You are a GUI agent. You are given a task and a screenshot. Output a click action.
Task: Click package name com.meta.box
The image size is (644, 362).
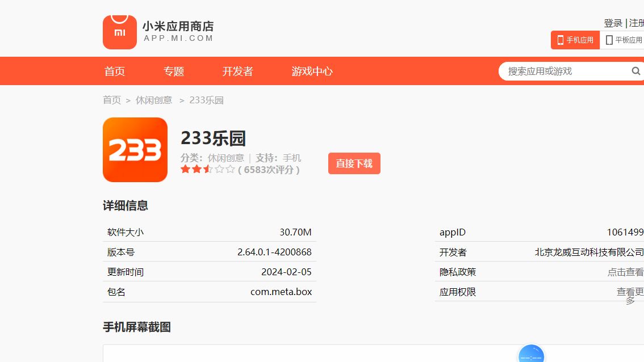tap(281, 292)
